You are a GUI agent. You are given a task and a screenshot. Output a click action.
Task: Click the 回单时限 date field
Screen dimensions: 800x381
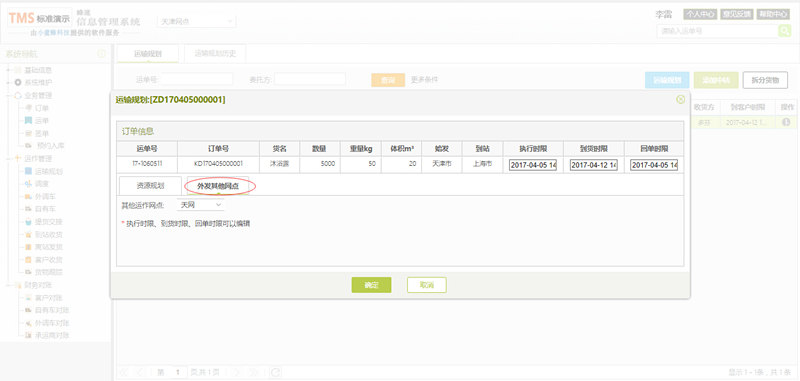(654, 165)
